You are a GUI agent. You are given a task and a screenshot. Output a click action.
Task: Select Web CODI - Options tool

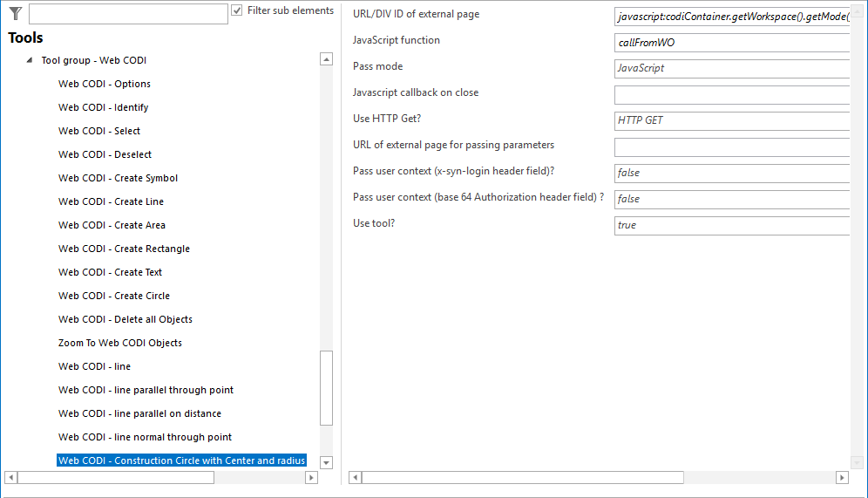click(x=105, y=85)
